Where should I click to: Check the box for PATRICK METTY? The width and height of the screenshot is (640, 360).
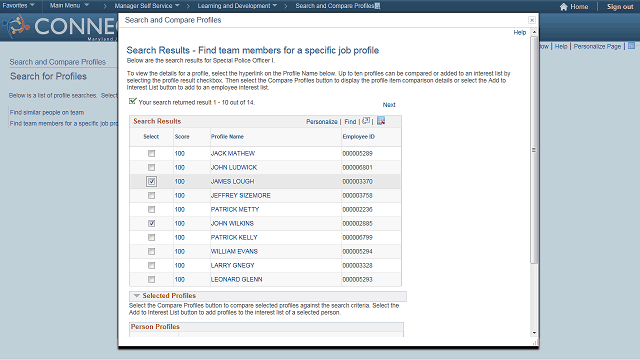pos(151,209)
